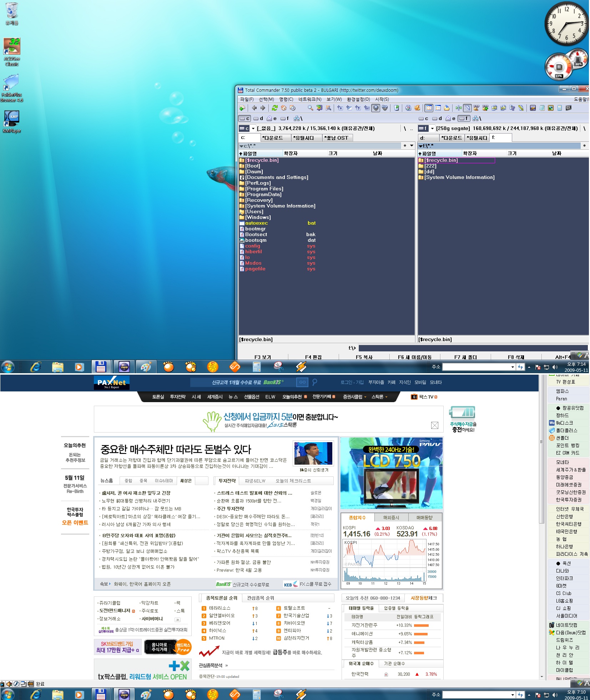Switch to the 해외증시 tab
The image size is (590, 700).
391,517
